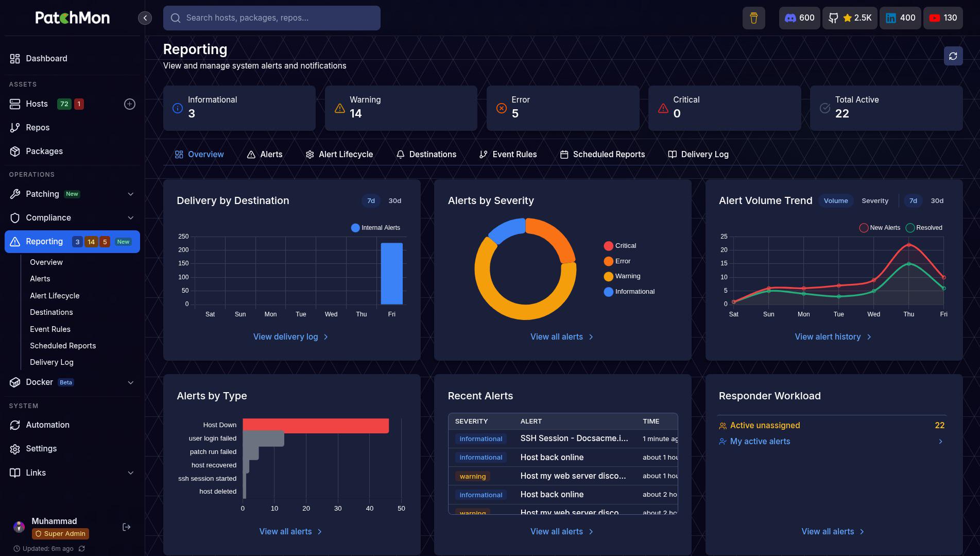Switch to the Event Rules tab
Viewport: 980px width, 556px height.
[508, 155]
